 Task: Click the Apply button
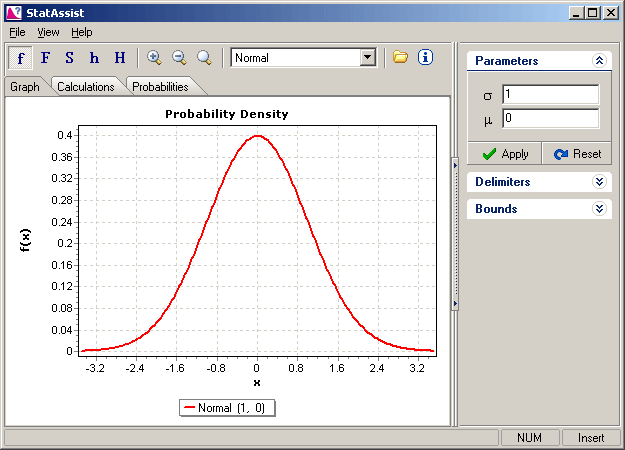click(x=504, y=153)
